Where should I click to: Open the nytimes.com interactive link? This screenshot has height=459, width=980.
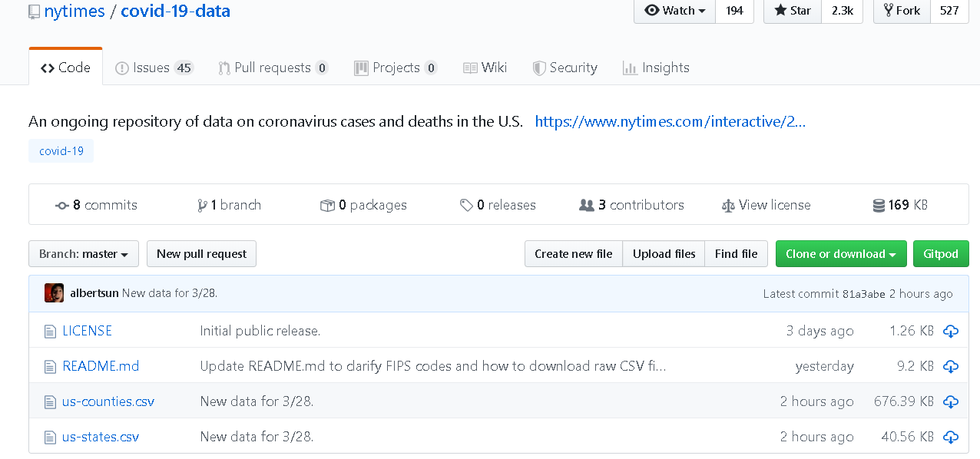pyautogui.click(x=670, y=121)
